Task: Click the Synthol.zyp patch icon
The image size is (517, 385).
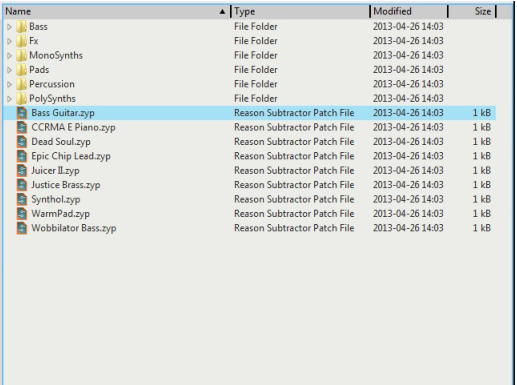Action: tap(22, 199)
